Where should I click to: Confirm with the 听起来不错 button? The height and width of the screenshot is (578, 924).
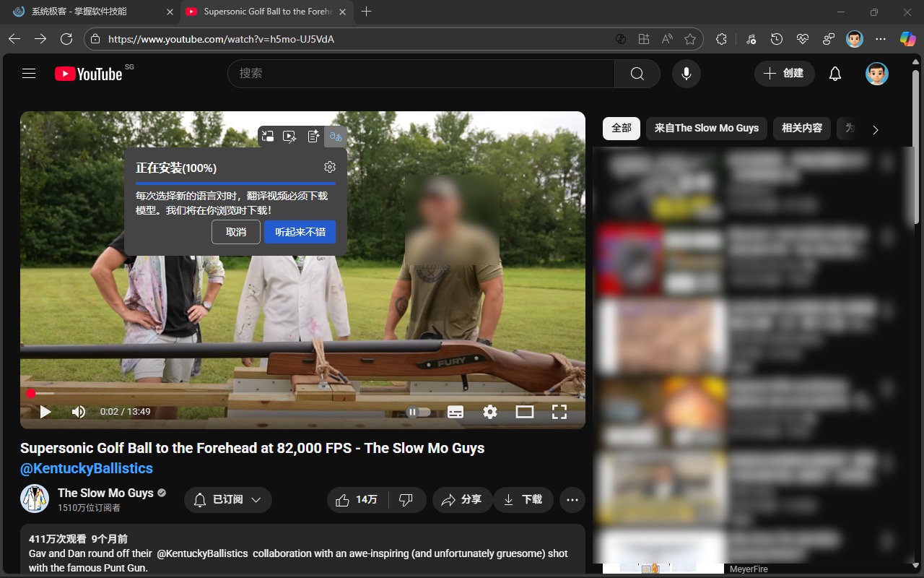click(300, 232)
